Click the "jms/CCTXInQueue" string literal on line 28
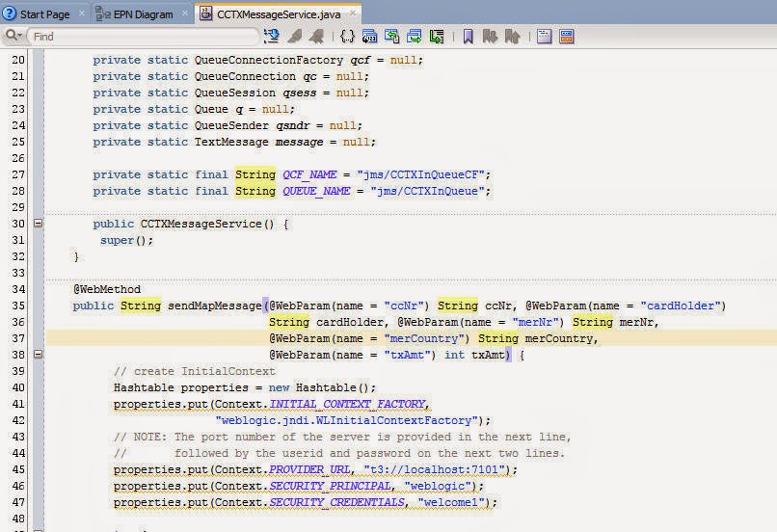The width and height of the screenshot is (777, 532). [x=427, y=191]
